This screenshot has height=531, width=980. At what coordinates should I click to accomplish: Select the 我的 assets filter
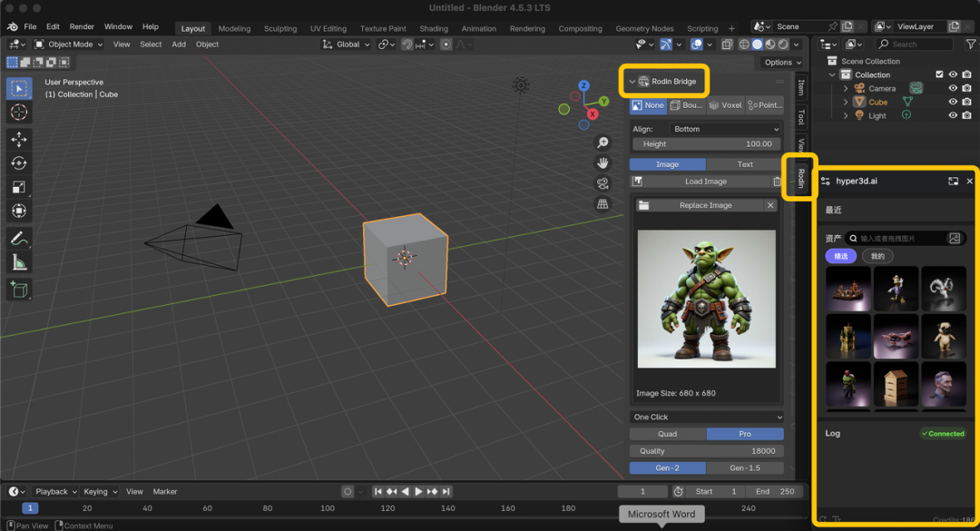point(877,256)
